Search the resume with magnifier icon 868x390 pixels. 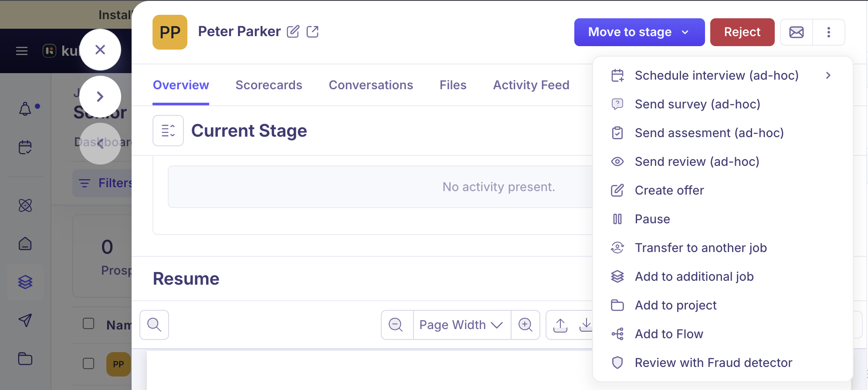pos(154,325)
